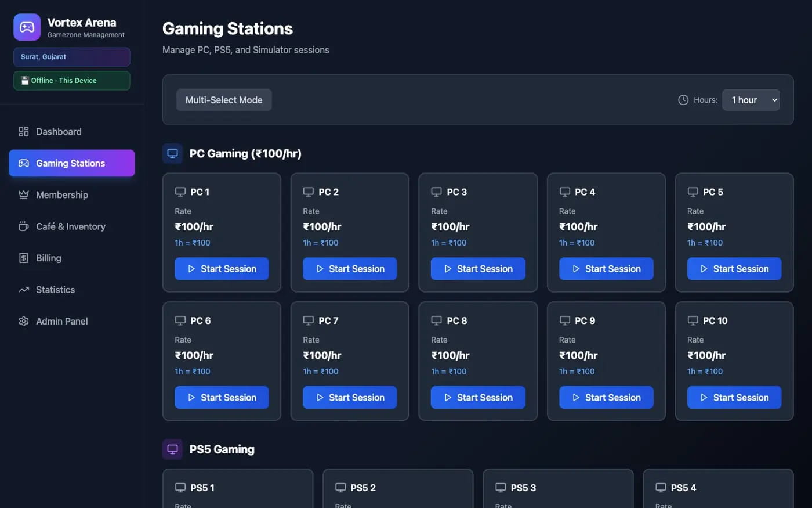The width and height of the screenshot is (812, 508).
Task: Click the coffee cup icon for Café & Inventory
Action: [24, 226]
